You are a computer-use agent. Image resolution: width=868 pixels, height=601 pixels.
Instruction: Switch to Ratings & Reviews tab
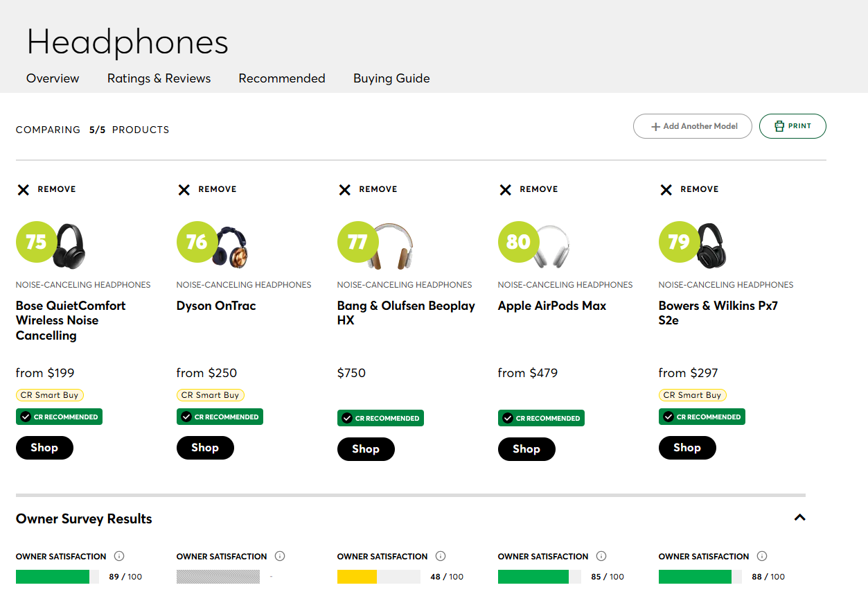tap(159, 78)
